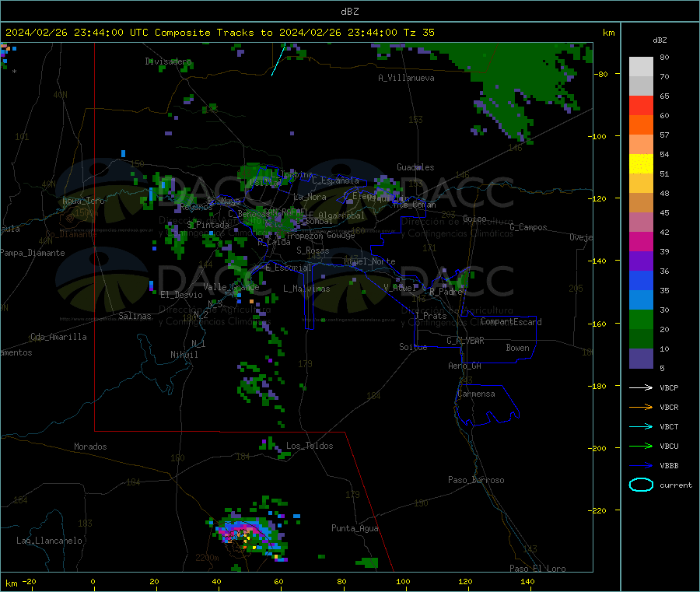Viewport: 700px width, 592px height.
Task: Select the 20 dBZ green color swatch
Action: (641, 339)
